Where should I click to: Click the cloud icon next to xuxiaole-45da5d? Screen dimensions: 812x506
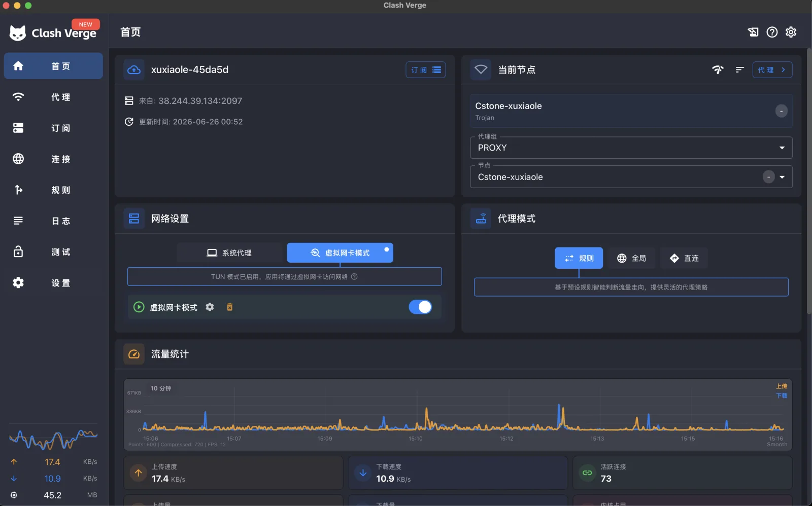(x=134, y=70)
